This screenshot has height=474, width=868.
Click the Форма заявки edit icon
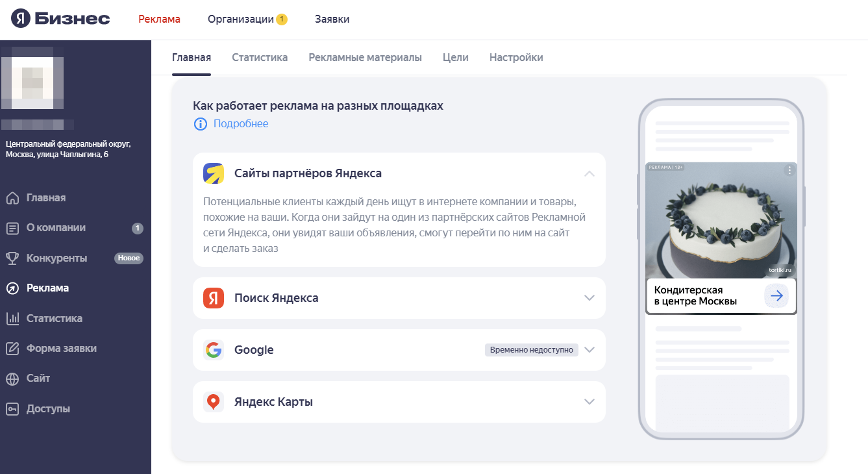point(12,349)
